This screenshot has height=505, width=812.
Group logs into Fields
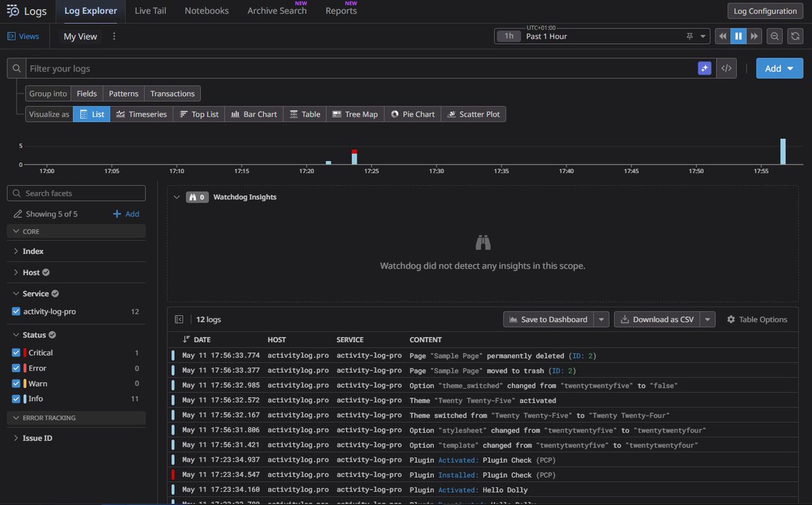(x=87, y=94)
